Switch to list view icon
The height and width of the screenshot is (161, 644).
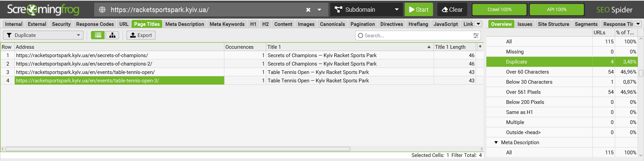coord(98,35)
